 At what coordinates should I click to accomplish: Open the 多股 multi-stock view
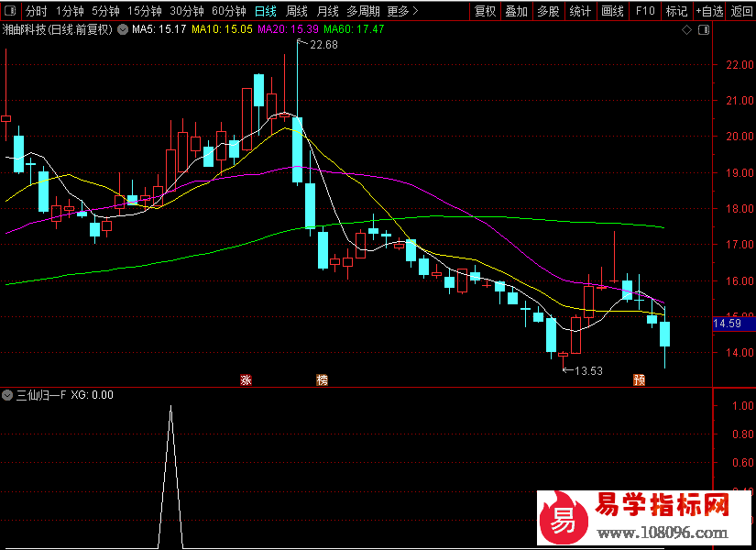tap(548, 11)
